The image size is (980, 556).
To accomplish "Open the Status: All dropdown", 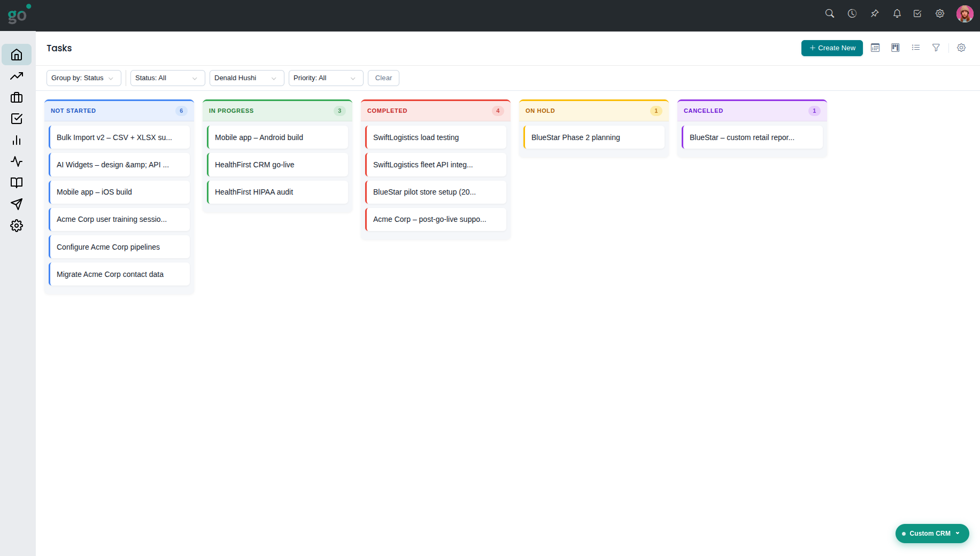I will (x=168, y=78).
